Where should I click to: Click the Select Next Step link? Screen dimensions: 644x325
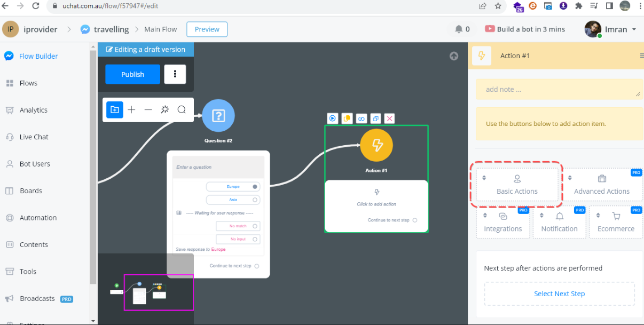coord(559,294)
